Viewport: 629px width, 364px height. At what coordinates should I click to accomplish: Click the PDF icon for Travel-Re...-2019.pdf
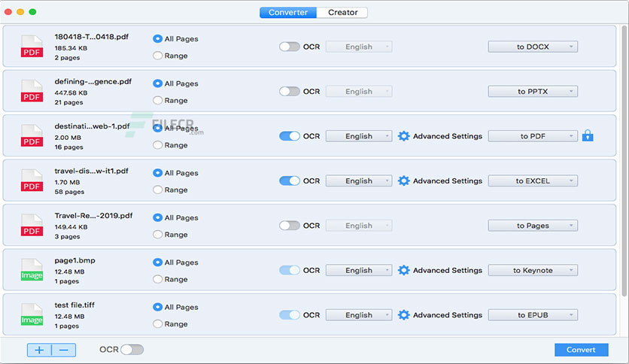[32, 226]
